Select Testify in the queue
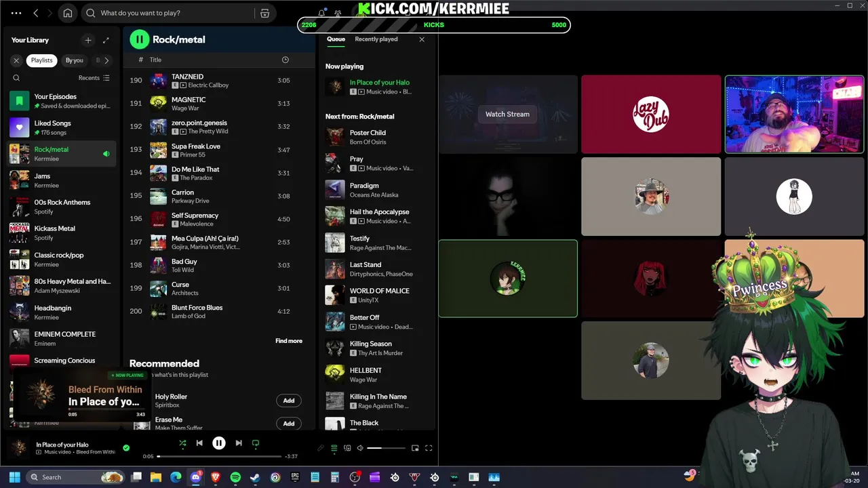The image size is (868, 488). [x=377, y=243]
